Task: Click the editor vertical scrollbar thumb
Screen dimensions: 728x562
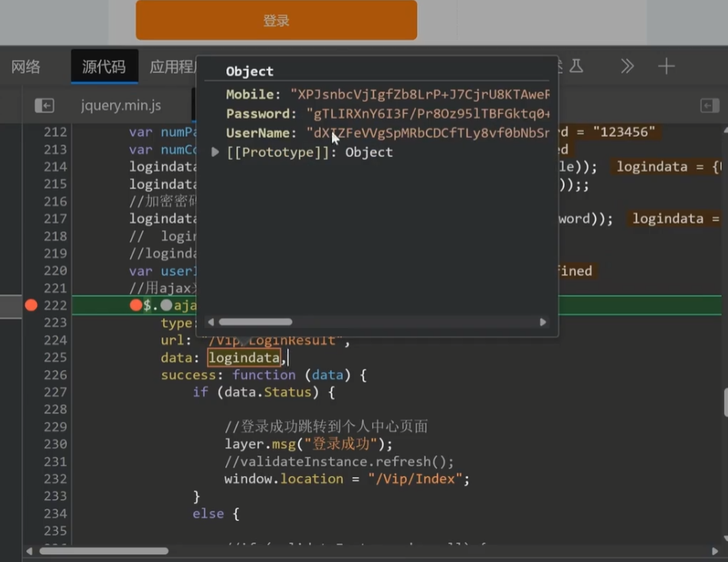Action: coord(725,403)
